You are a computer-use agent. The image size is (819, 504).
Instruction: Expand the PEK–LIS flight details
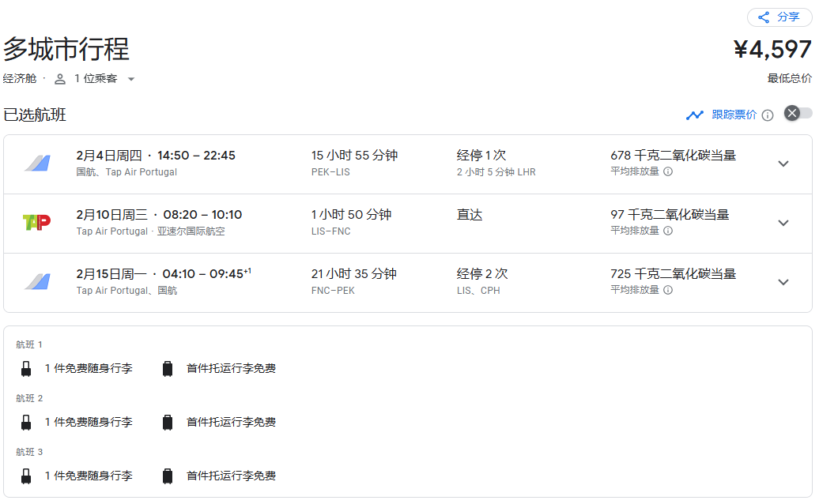coord(783,164)
